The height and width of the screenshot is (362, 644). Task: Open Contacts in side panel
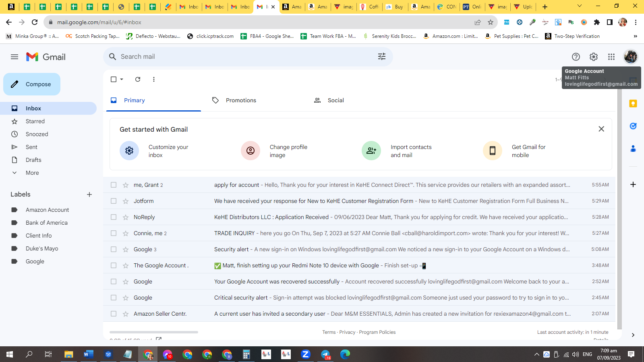633,149
